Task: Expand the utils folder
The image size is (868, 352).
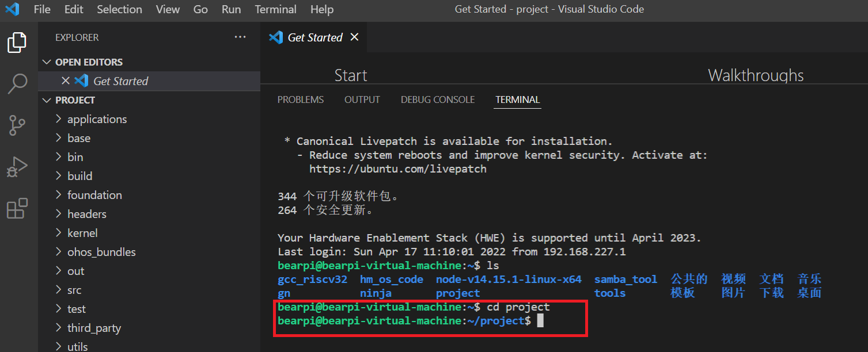Action: 149,346
